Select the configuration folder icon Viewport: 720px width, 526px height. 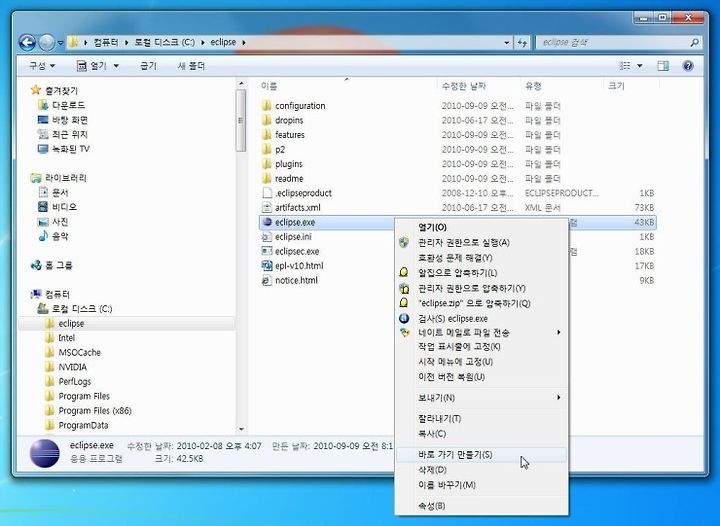click(x=267, y=106)
